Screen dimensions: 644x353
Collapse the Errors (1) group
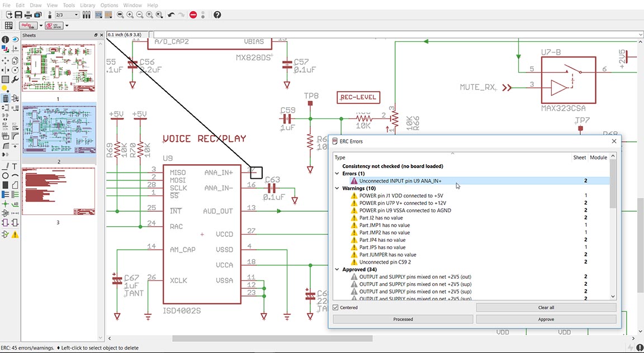click(338, 174)
